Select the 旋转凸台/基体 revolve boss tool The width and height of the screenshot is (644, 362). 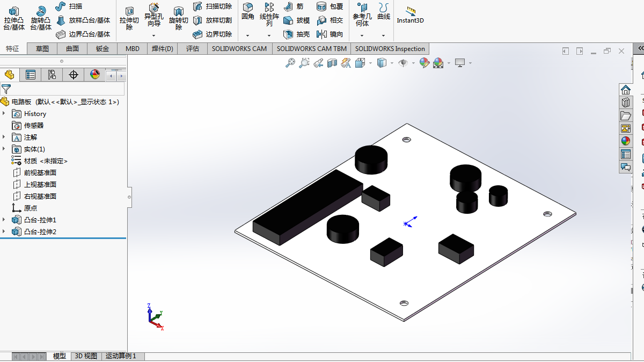pos(41,19)
